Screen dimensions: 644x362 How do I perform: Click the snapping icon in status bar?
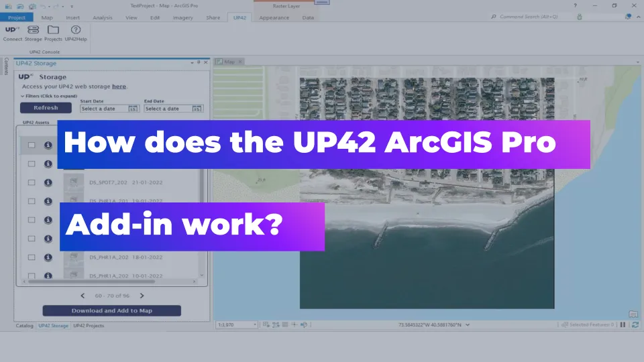[266, 324]
